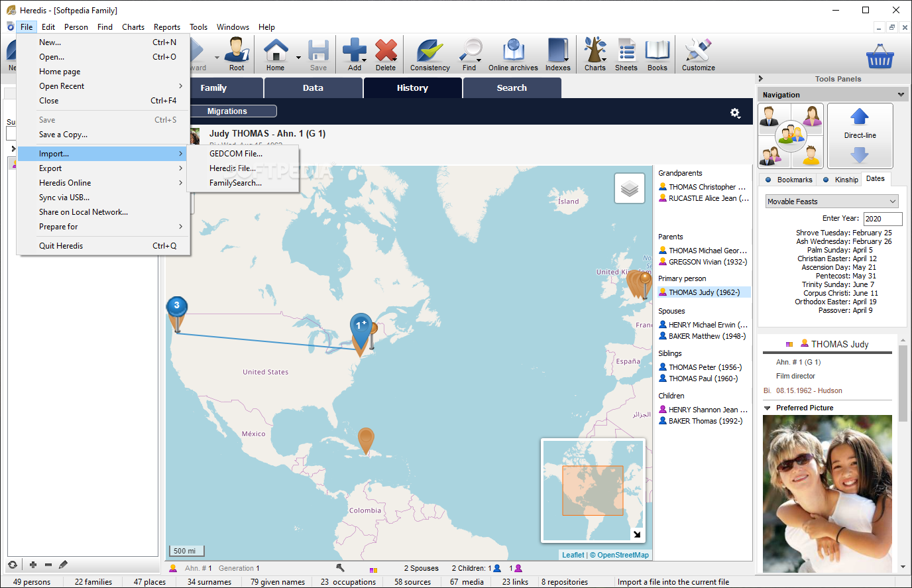
Task: Click the pencil edit icon at bottom left
Action: tap(63, 565)
